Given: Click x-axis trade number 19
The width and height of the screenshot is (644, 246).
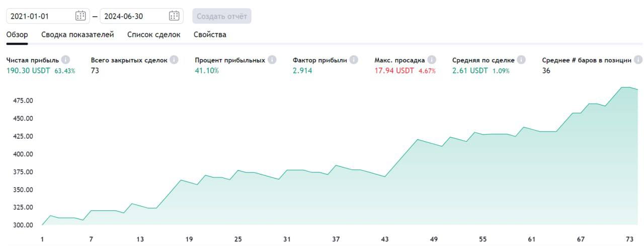Looking at the screenshot, I should [189, 239].
